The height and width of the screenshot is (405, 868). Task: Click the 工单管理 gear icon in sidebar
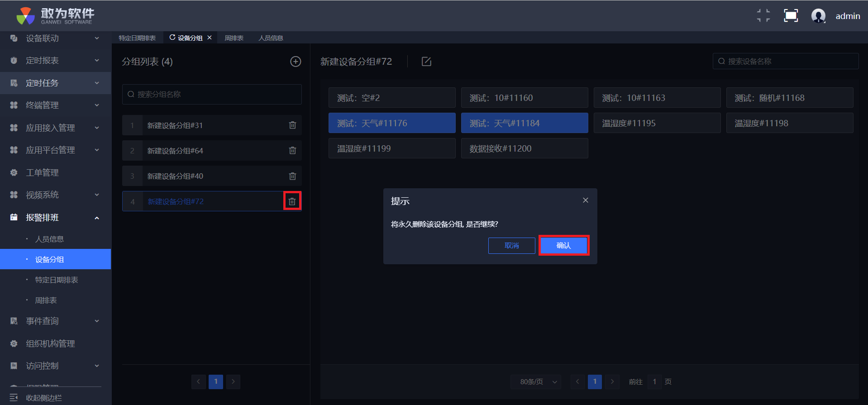coord(14,172)
